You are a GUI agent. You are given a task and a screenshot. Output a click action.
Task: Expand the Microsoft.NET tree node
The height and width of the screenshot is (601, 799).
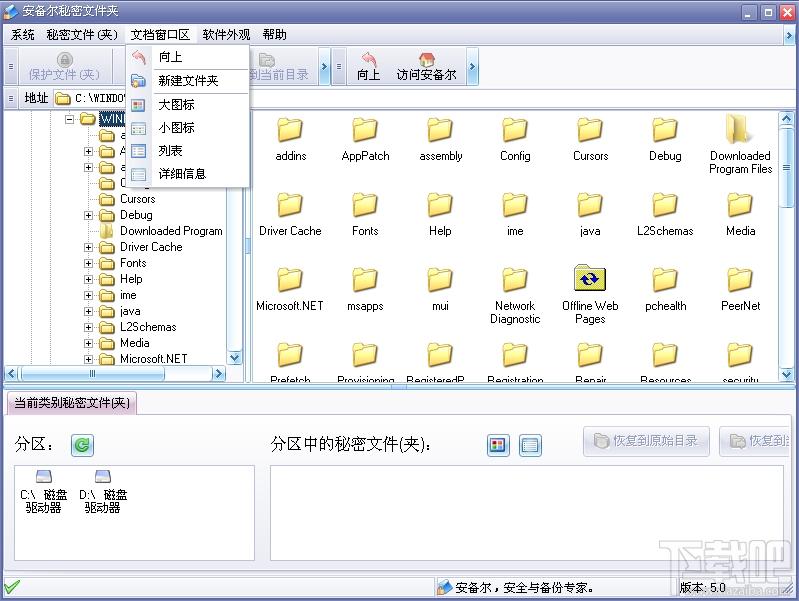[x=89, y=359]
